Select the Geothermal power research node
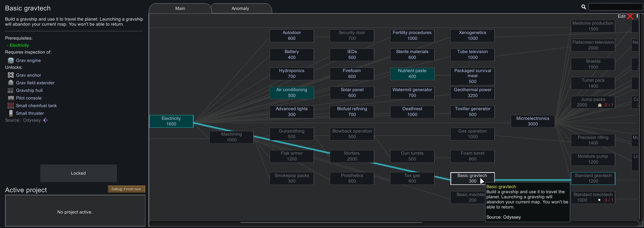Screen dimensions: 644x228 472,93
